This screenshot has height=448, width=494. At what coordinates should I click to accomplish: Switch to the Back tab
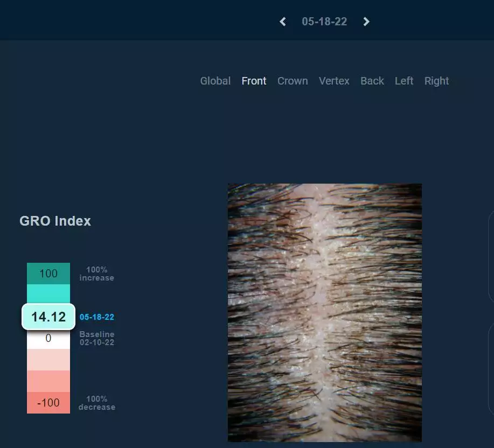[x=372, y=81]
